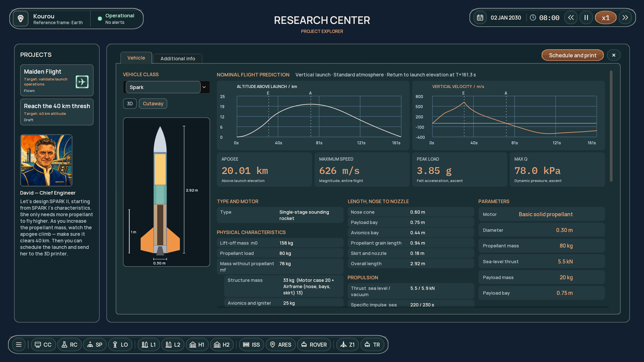Screen dimensions: 644x362
Task: Open the TR shortcut
Action: (372, 344)
